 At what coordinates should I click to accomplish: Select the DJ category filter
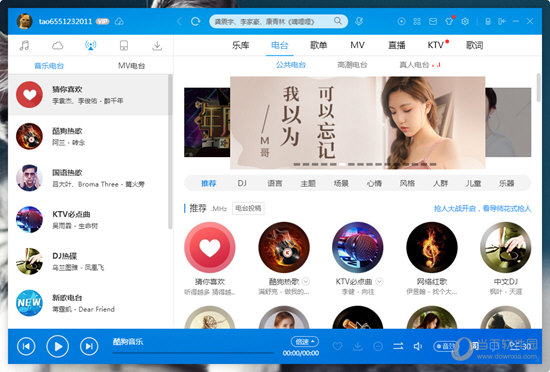tap(242, 183)
